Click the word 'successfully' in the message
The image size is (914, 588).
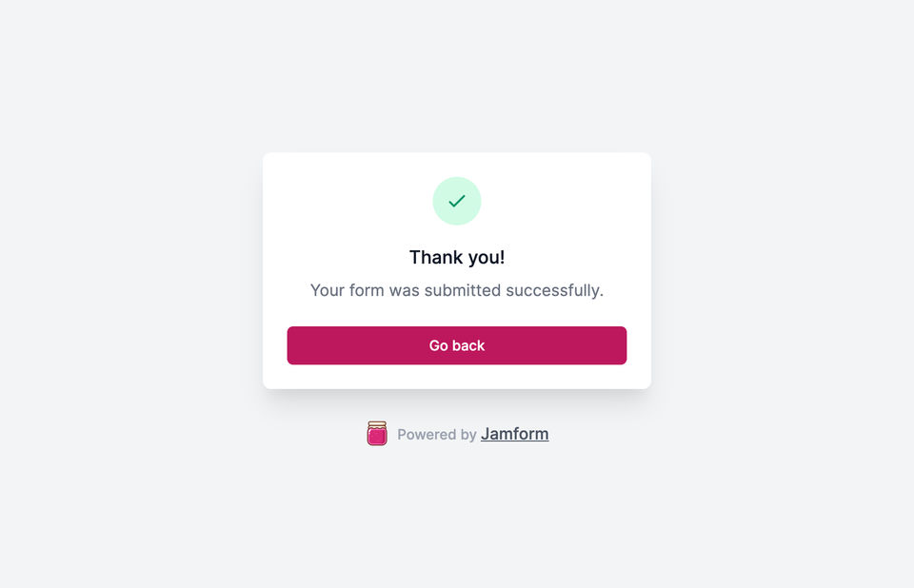(555, 290)
